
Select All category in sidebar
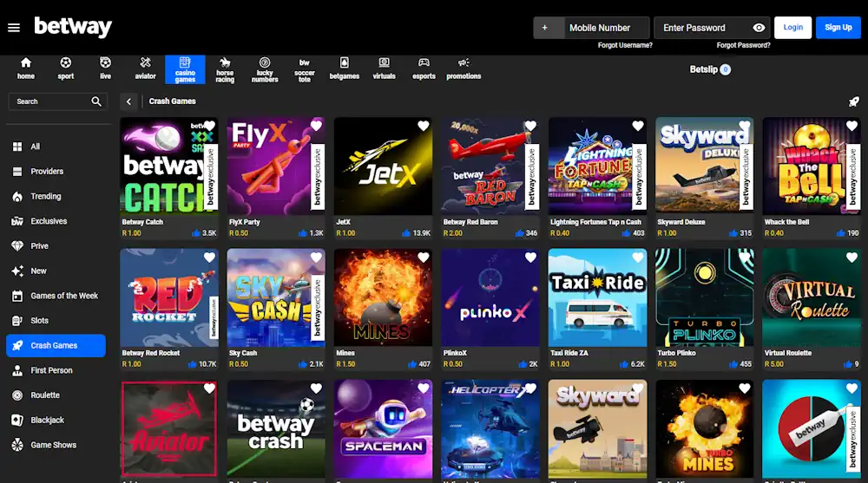[56, 147]
